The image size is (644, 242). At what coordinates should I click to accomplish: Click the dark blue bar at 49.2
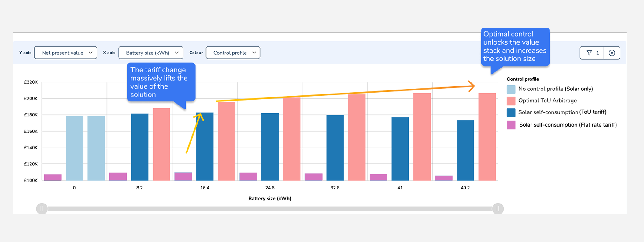(x=465, y=150)
